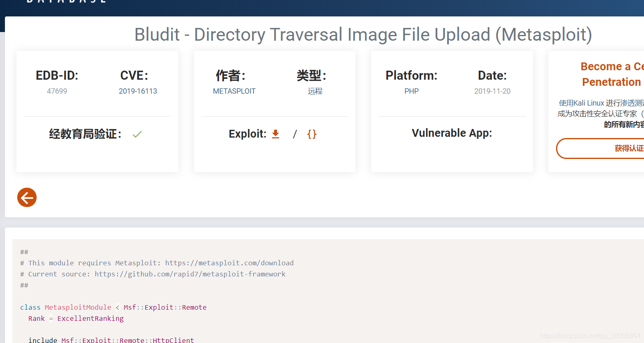Download the exploit via download arrow icon
The height and width of the screenshot is (343, 644).
tap(276, 134)
